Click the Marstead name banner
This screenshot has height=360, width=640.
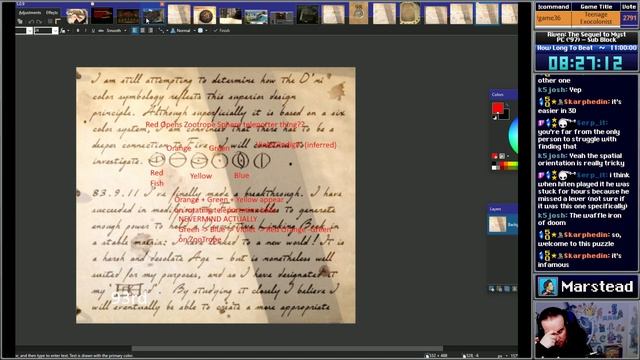(x=586, y=287)
